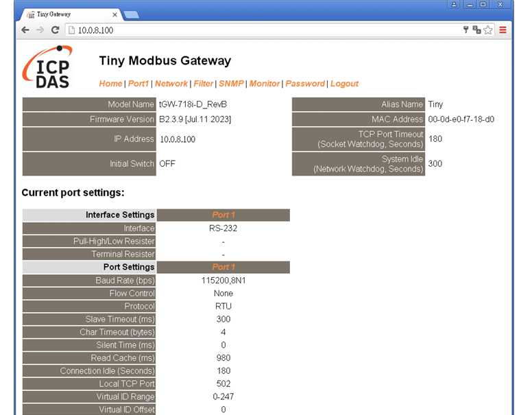Screen dimensions: 532x415
Task: Click Connection Idle value 180
Action: (x=223, y=371)
